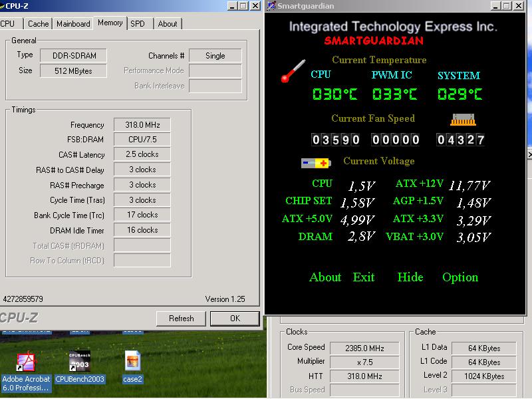Click the CHIP SET voltage value 1,58V
This screenshot has height=399, width=532.
357,203
